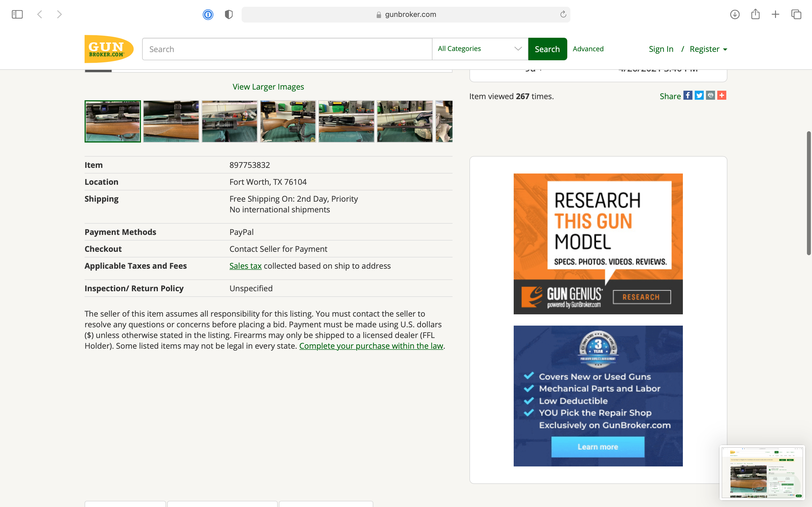Expand the All Categories dropdown
Viewport: 812px width, 507px height.
[x=480, y=49]
